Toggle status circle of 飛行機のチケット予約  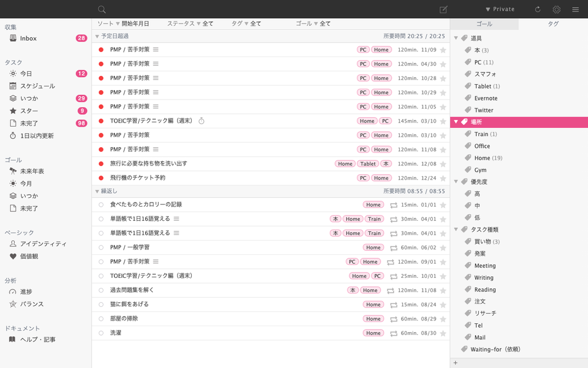click(101, 178)
